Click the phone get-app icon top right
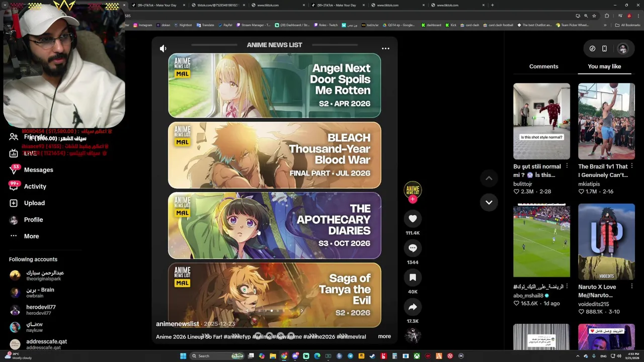 (x=604, y=49)
